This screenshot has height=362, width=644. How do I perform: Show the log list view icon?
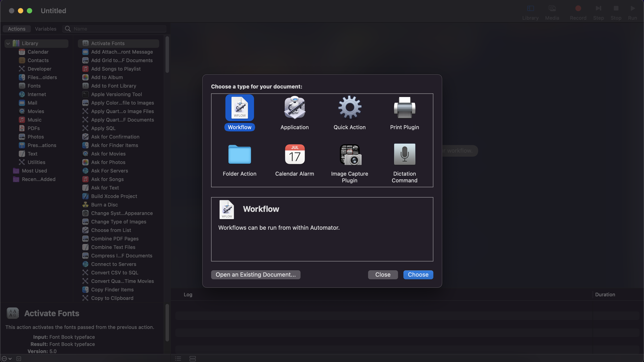(178, 358)
